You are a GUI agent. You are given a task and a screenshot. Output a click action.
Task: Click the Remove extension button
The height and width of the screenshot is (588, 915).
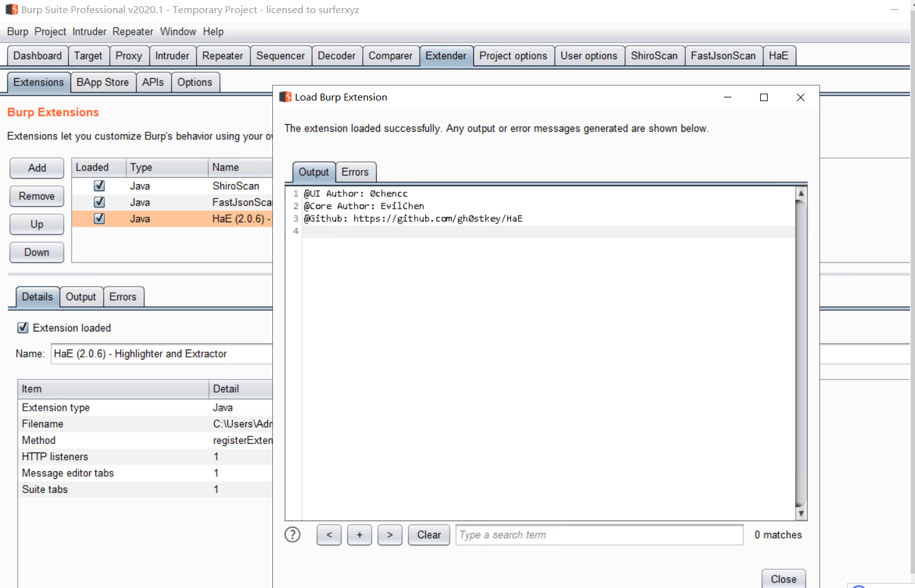37,196
